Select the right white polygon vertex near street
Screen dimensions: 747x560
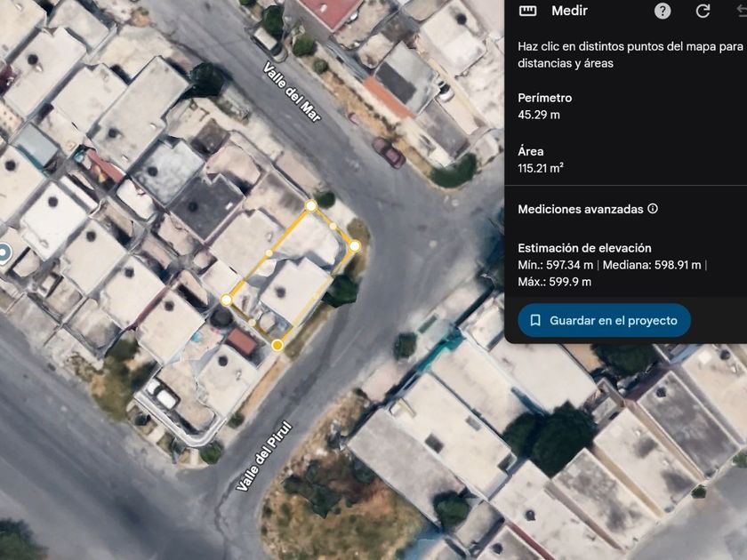(355, 246)
